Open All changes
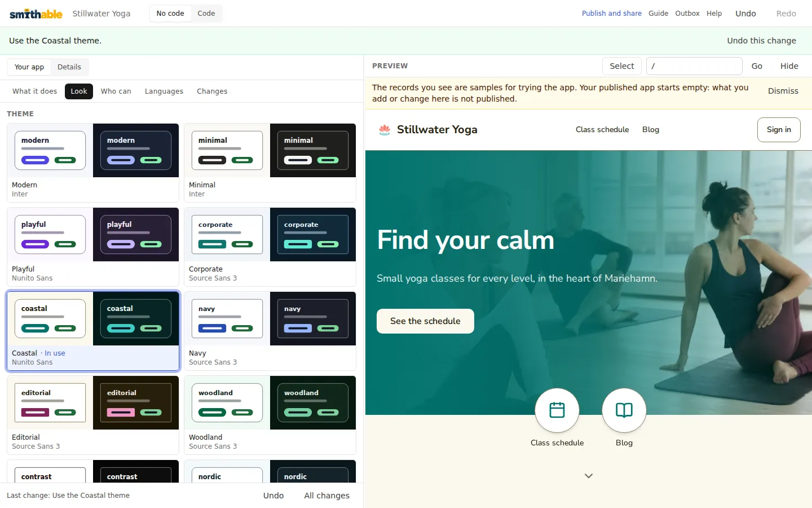This screenshot has height=508, width=812. (x=327, y=496)
